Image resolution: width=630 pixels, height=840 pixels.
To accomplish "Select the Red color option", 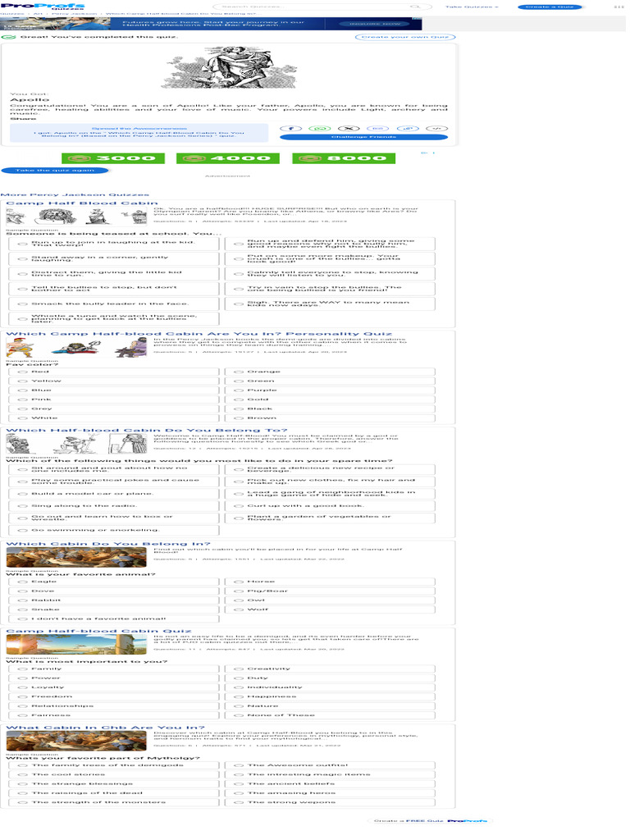I will (114, 372).
